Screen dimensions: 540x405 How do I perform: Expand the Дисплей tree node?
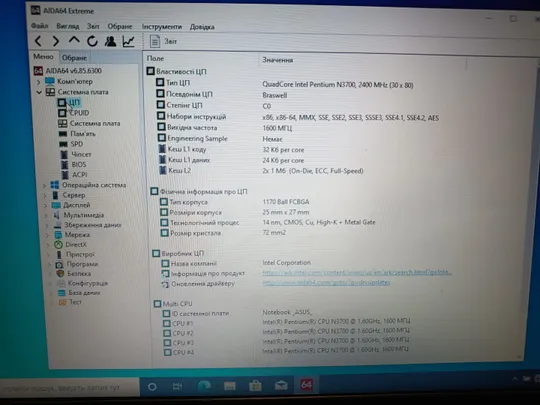pyautogui.click(x=45, y=206)
